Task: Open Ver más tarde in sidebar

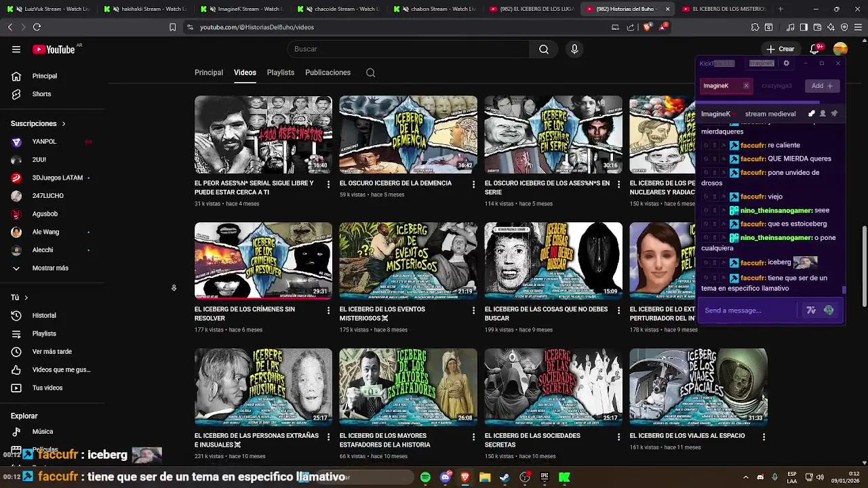Action: coord(52,351)
